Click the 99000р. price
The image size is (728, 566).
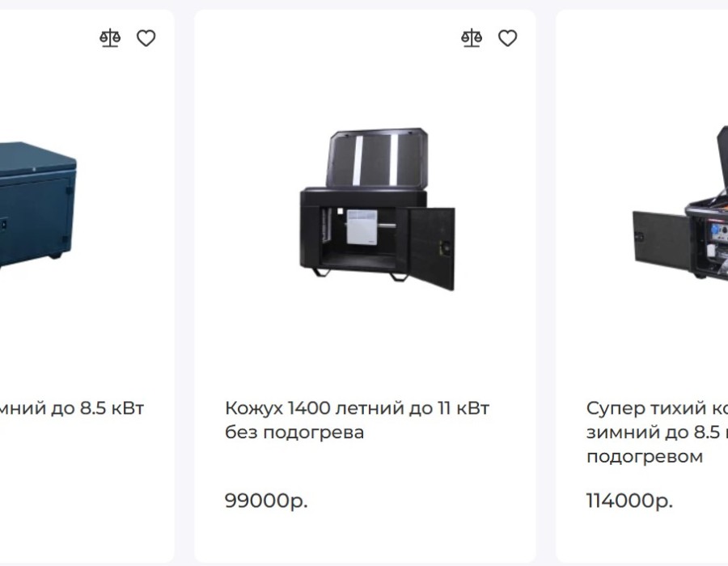click(x=266, y=501)
